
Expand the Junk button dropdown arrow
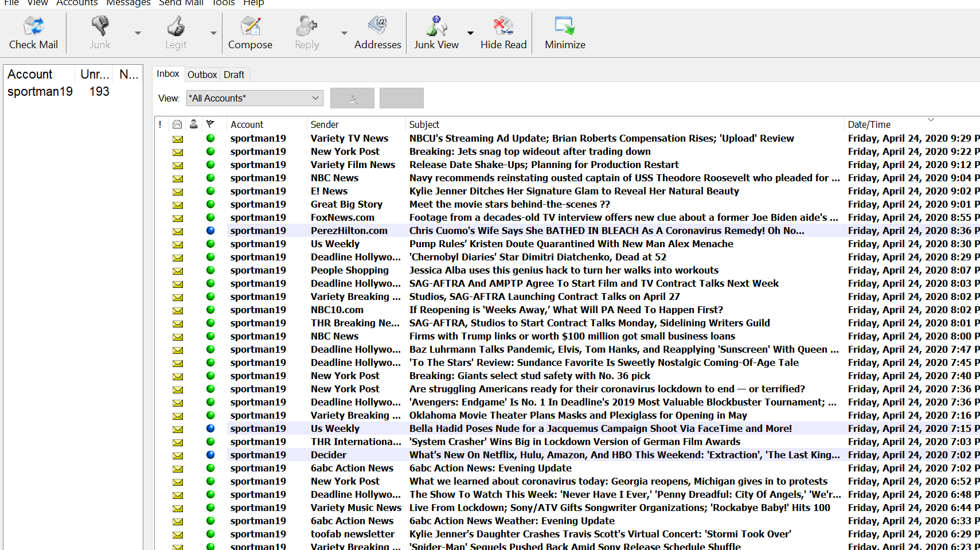tap(138, 33)
